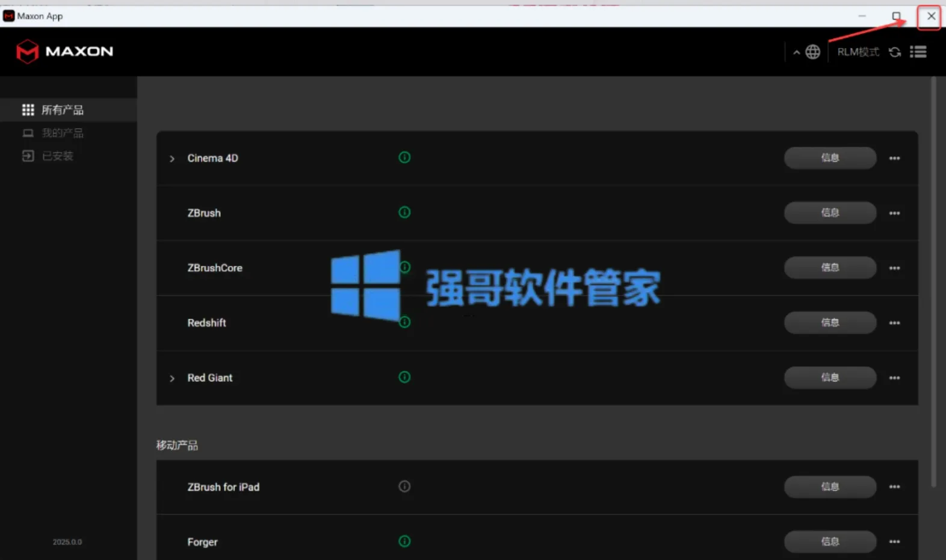Click the Red Giant product name
The height and width of the screenshot is (560, 946).
click(209, 378)
